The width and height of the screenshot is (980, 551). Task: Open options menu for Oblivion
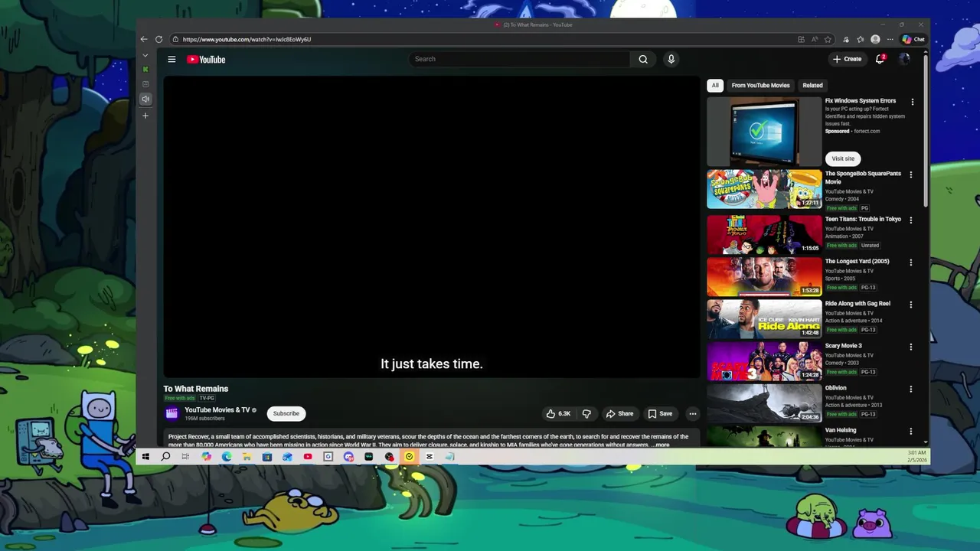(x=911, y=389)
